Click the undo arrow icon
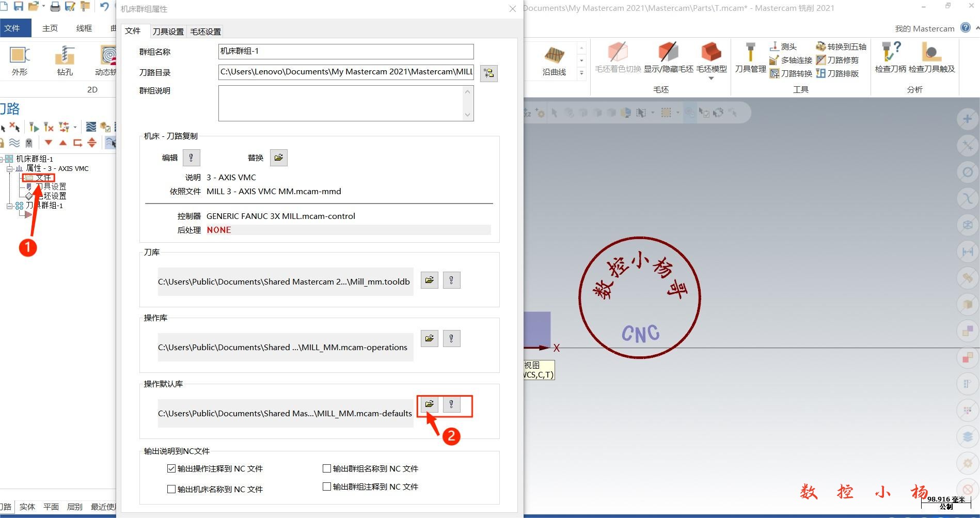This screenshot has width=980, height=518. pos(105,6)
